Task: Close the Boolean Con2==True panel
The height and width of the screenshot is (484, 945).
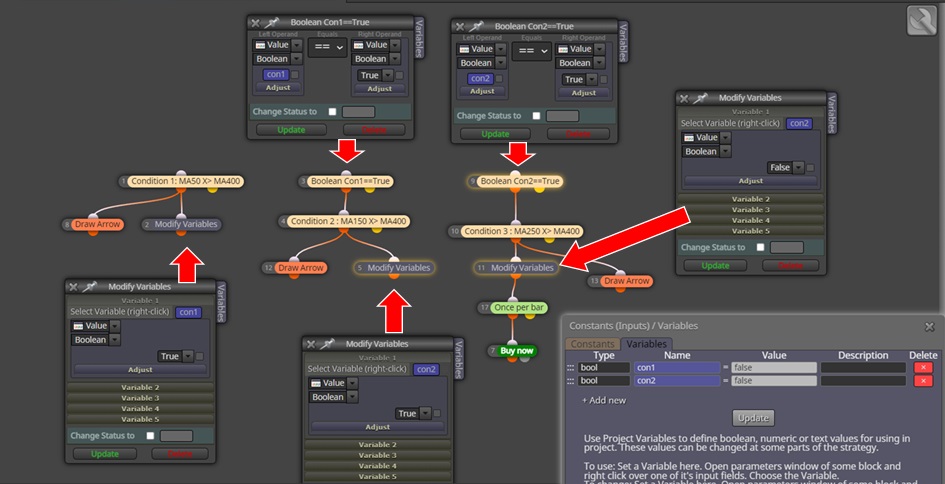Action: tap(460, 27)
